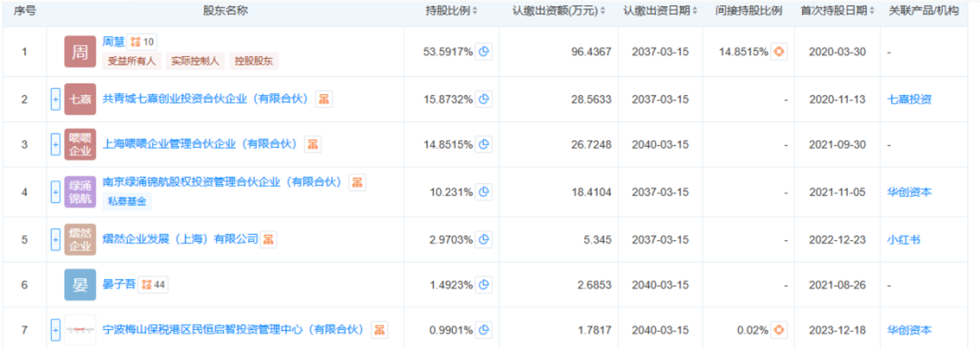Viewport: 980px width, 349px height.
Task: Select the 2020-03-30 first holding date
Action: (x=837, y=52)
